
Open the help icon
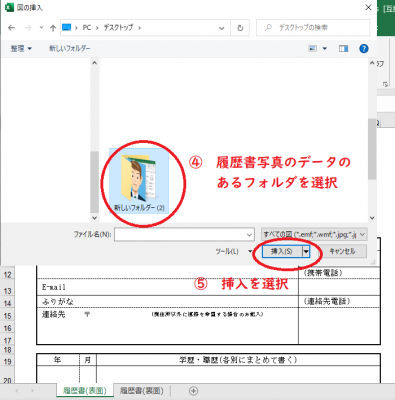point(364,49)
